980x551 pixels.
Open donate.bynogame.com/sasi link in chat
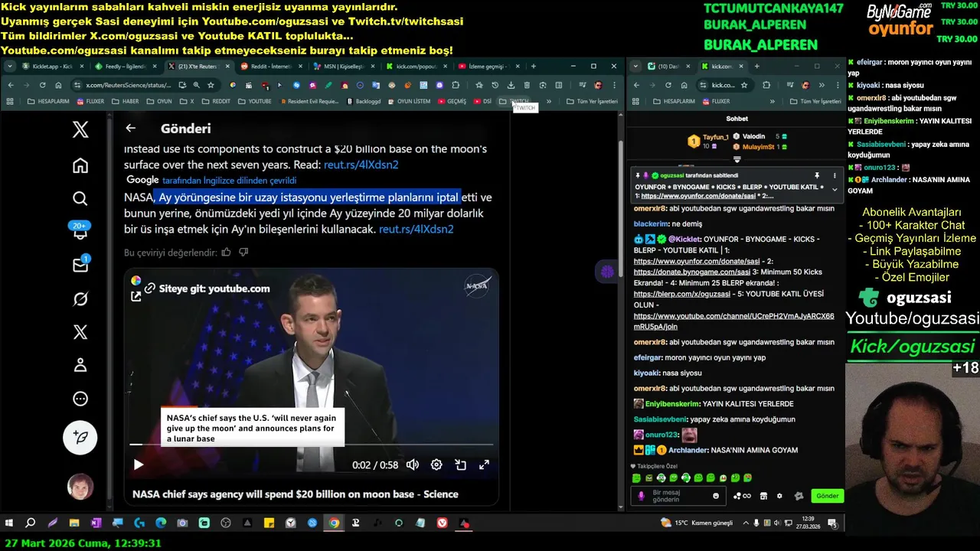692,272
